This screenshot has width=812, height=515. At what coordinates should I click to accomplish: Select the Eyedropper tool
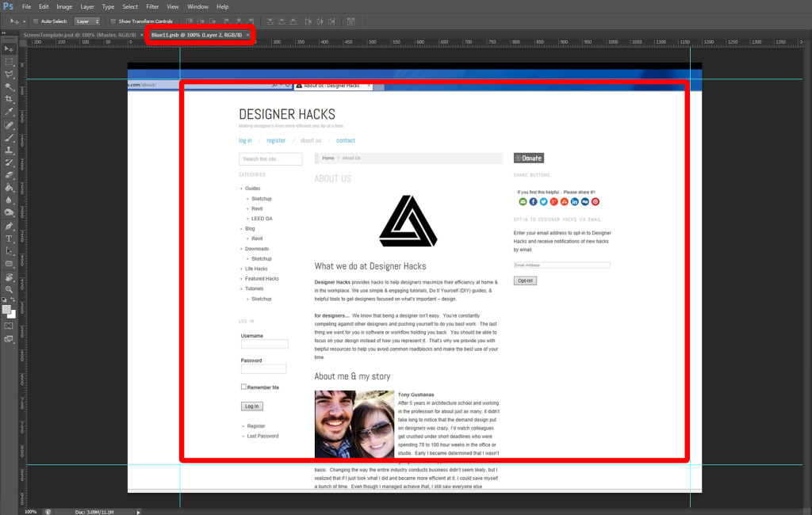(9, 112)
